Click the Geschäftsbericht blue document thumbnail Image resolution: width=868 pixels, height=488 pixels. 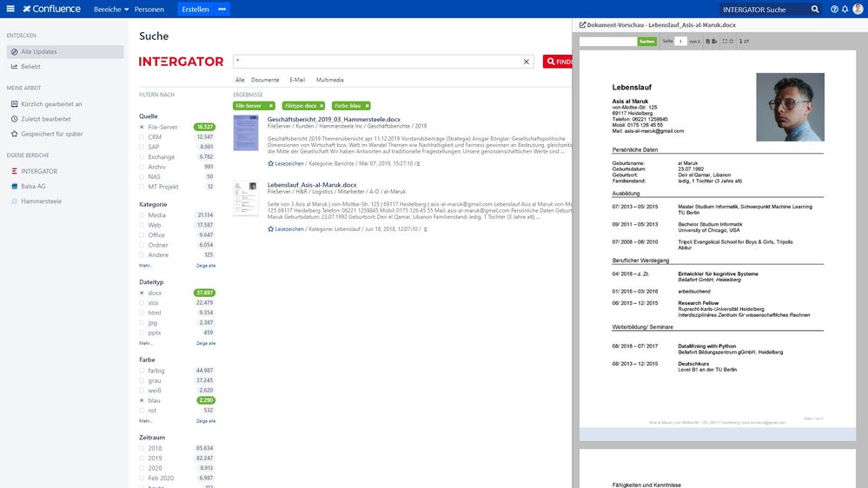click(x=246, y=133)
